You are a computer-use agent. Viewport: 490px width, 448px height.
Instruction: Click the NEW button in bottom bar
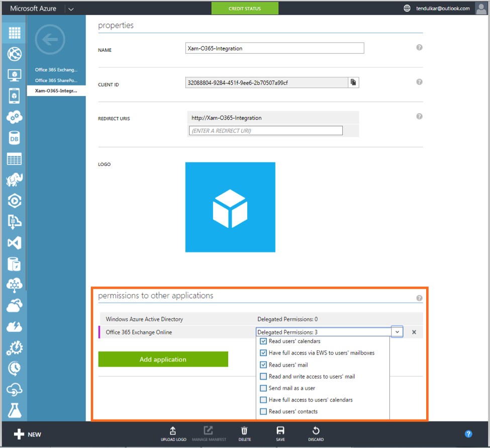coord(25,434)
